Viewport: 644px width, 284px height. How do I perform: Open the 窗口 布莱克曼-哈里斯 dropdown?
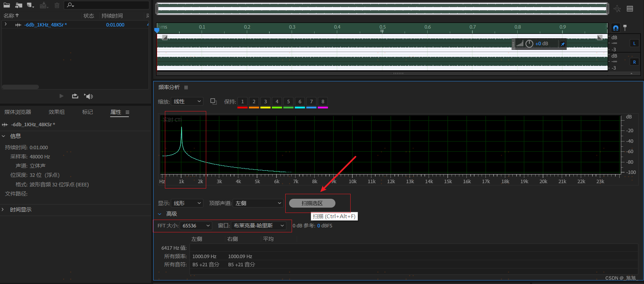coord(258,226)
